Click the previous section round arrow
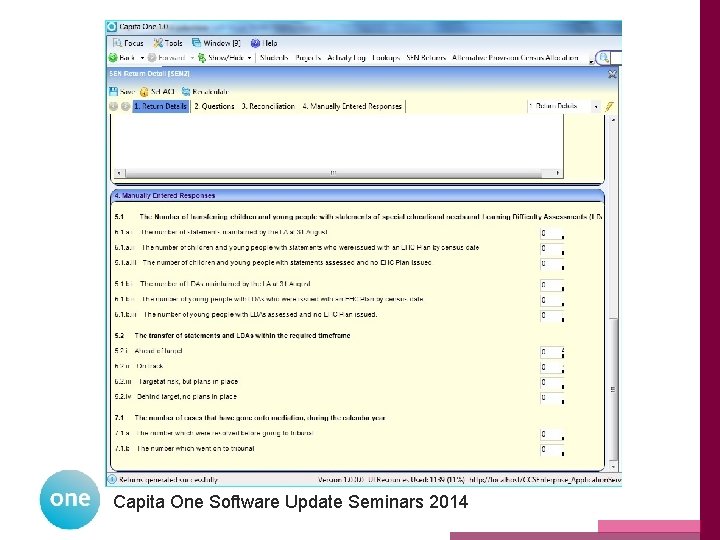Viewport: 720px width, 540px height. [113, 107]
